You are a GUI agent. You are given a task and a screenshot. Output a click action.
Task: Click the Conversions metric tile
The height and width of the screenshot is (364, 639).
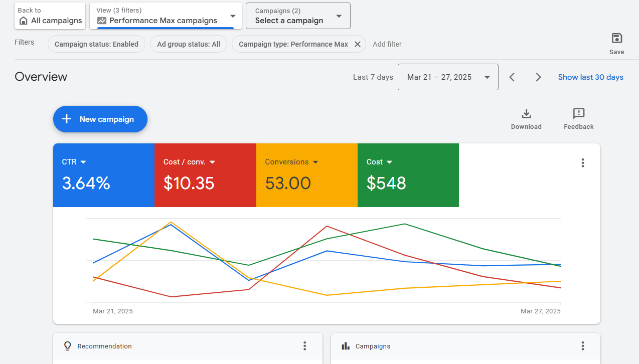click(x=306, y=175)
